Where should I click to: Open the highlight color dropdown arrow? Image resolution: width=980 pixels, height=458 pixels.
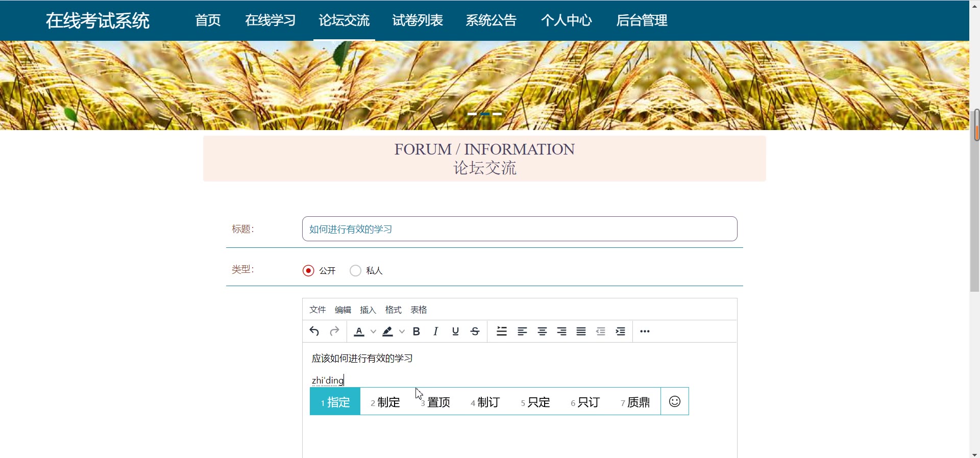[402, 332]
